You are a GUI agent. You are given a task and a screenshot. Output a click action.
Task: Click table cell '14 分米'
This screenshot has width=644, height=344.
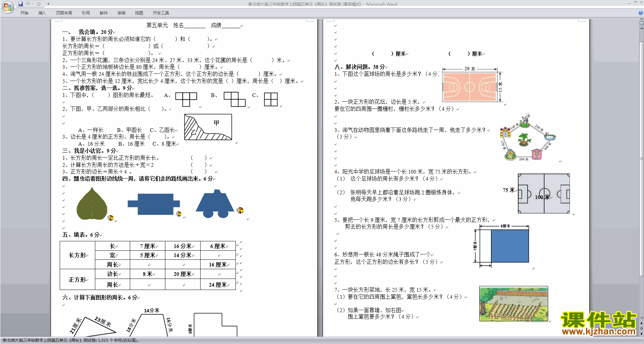[183, 255]
